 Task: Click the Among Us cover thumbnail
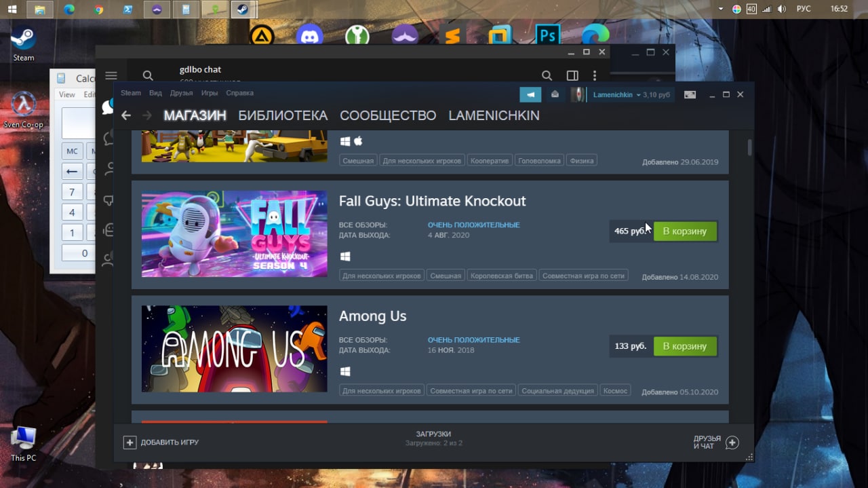click(x=234, y=349)
